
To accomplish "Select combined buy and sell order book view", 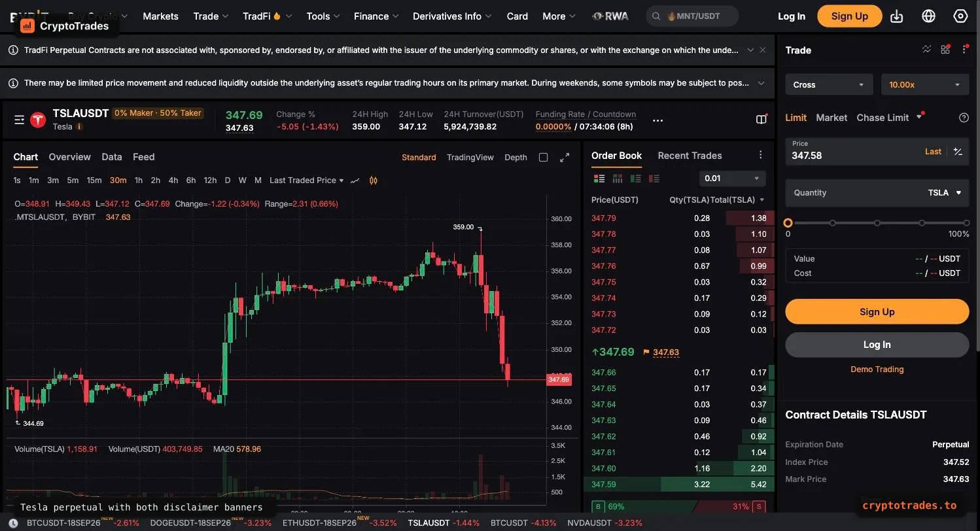I will (x=599, y=179).
